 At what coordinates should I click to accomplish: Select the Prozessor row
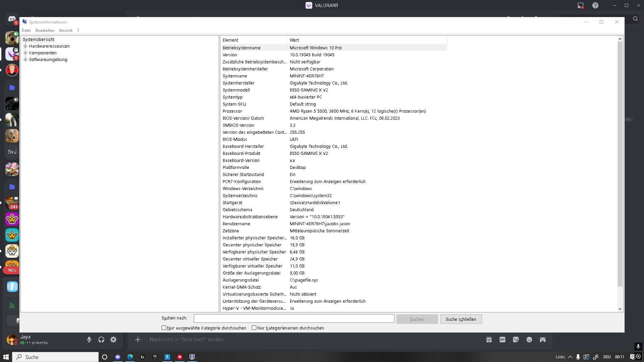coord(334,111)
